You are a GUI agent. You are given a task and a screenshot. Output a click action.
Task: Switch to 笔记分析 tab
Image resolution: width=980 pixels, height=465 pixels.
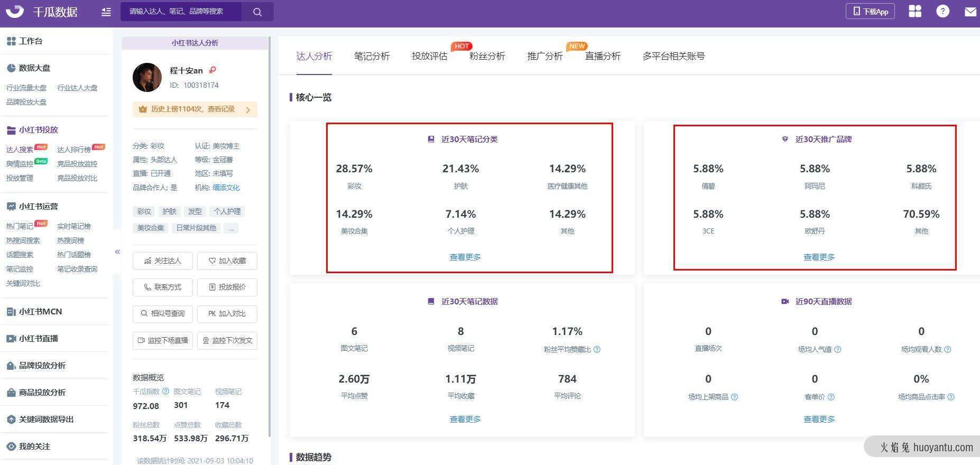click(x=372, y=56)
